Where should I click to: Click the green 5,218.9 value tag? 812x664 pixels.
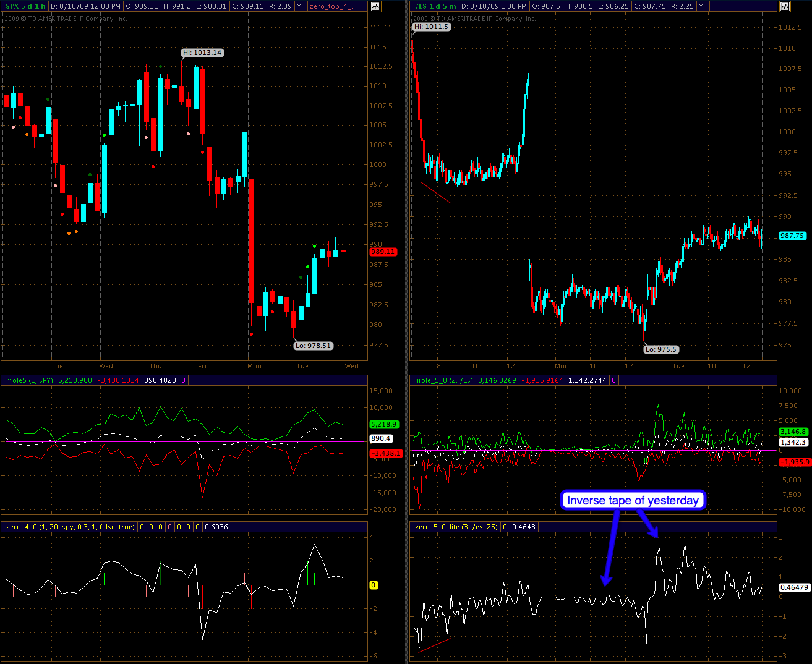[x=383, y=424]
